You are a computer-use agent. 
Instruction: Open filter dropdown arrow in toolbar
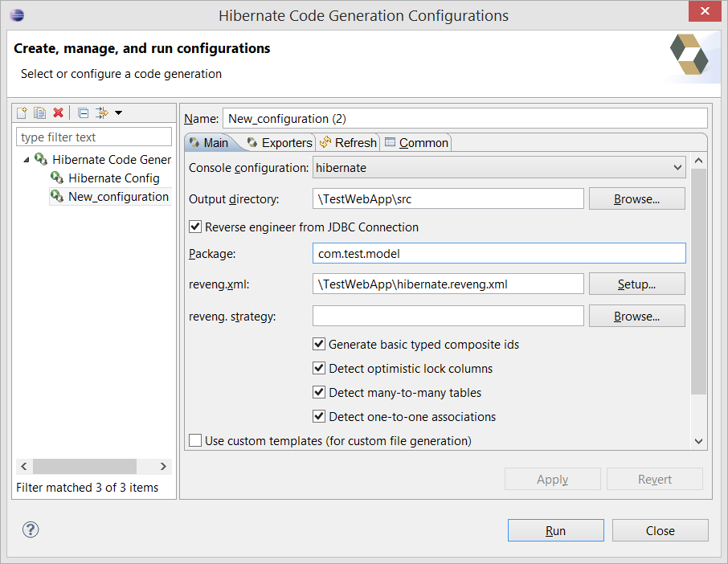pos(118,112)
